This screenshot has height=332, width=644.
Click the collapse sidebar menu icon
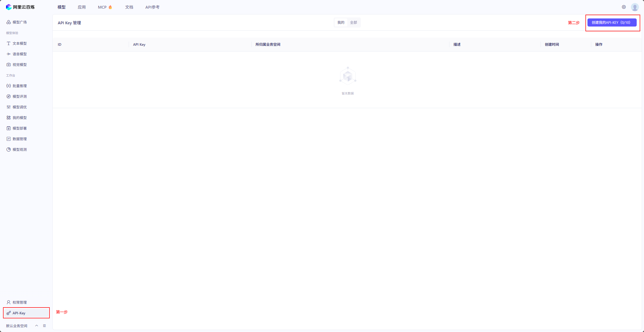[x=44, y=326]
